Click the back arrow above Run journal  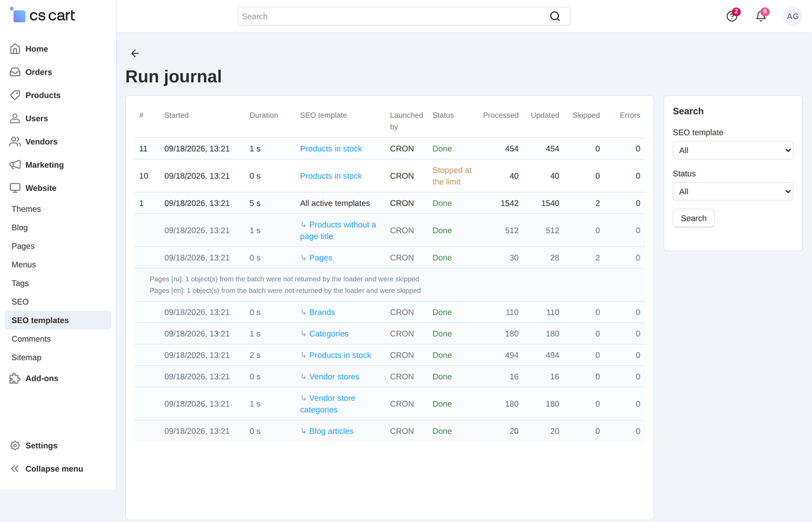[135, 53]
